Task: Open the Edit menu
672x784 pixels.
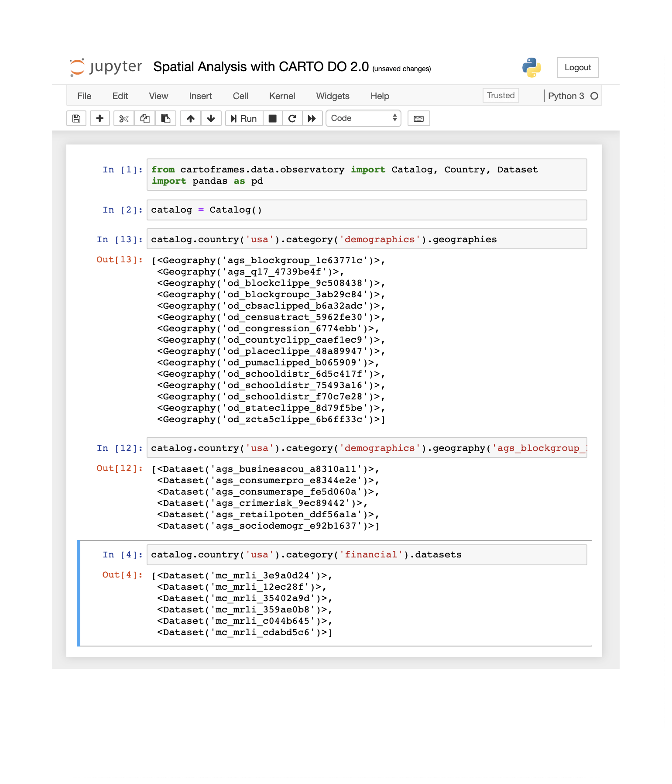Action: tap(120, 96)
